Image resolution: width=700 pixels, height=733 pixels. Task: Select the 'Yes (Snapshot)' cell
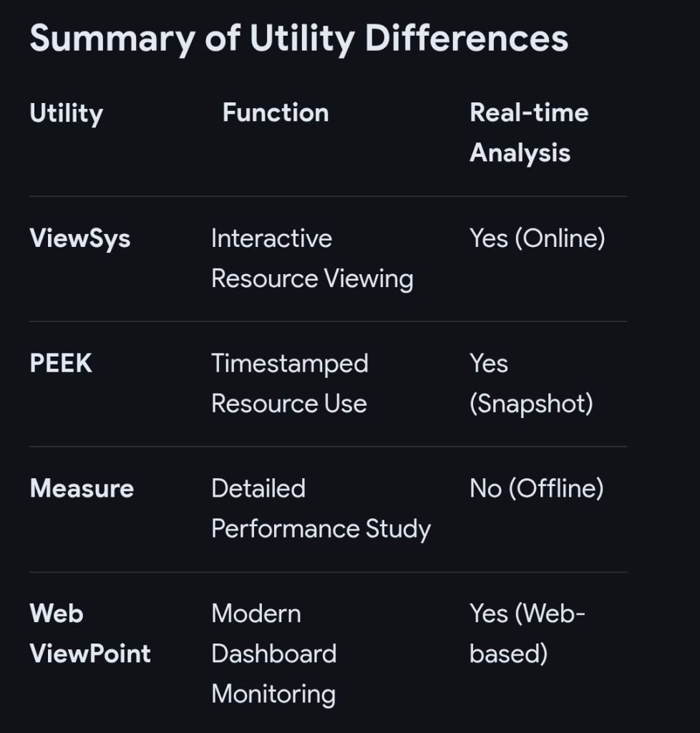click(x=531, y=383)
